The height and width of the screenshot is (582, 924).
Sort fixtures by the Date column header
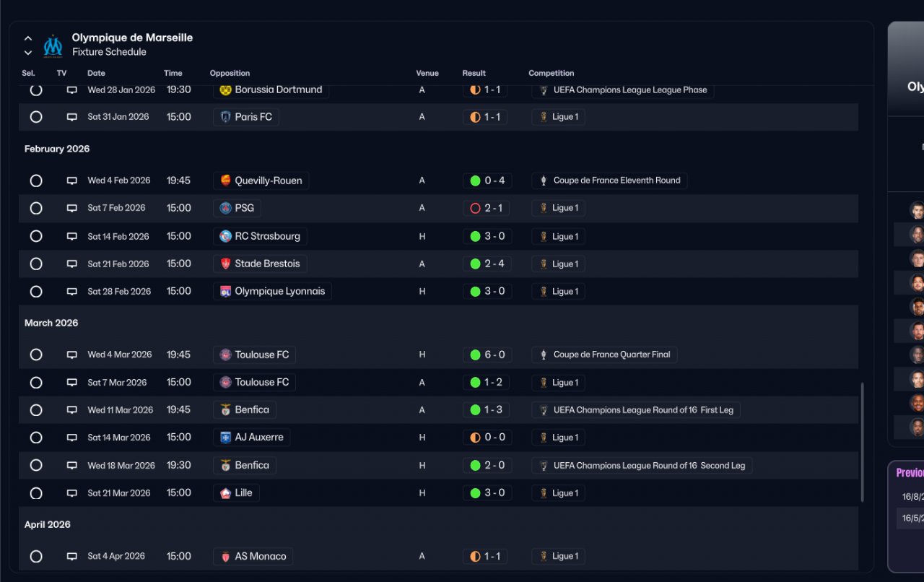(x=96, y=73)
